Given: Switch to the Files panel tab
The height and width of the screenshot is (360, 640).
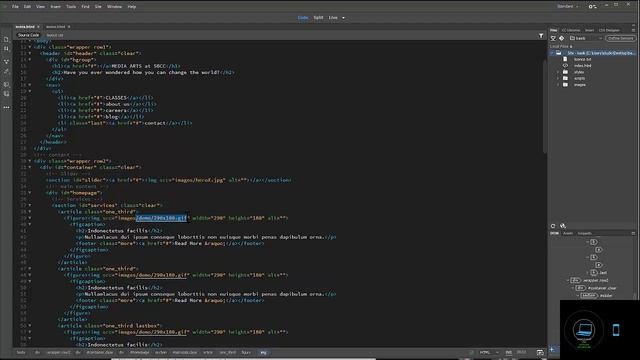Looking at the screenshot, I should coord(553,30).
